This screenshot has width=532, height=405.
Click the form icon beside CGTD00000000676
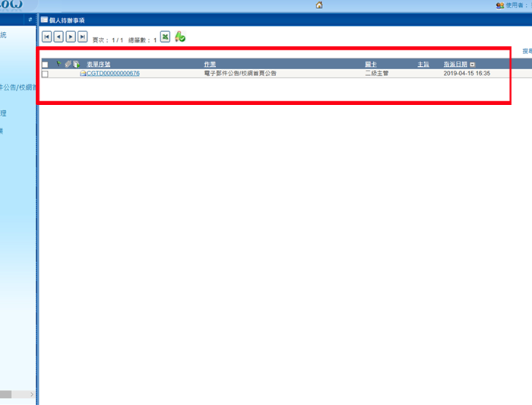[82, 74]
